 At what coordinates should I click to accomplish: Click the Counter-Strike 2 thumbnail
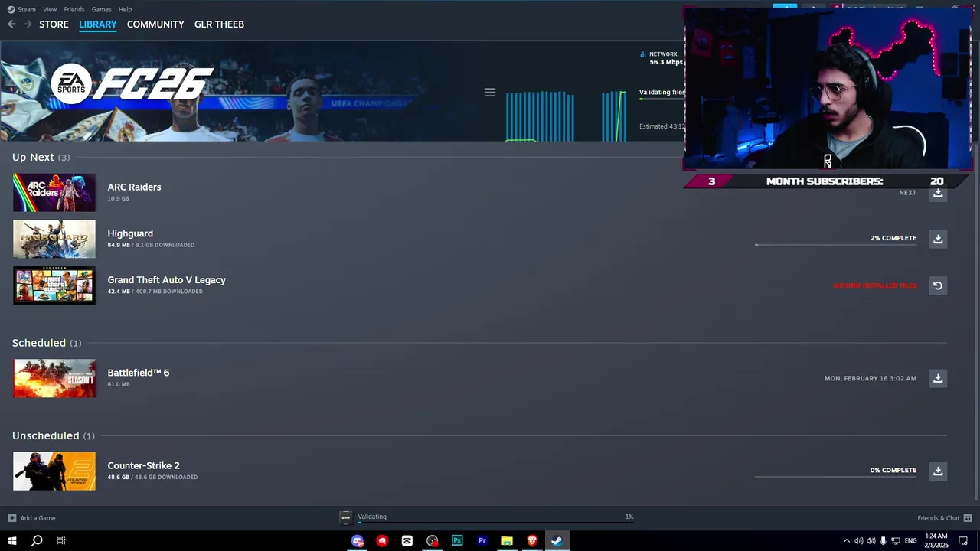click(x=54, y=471)
